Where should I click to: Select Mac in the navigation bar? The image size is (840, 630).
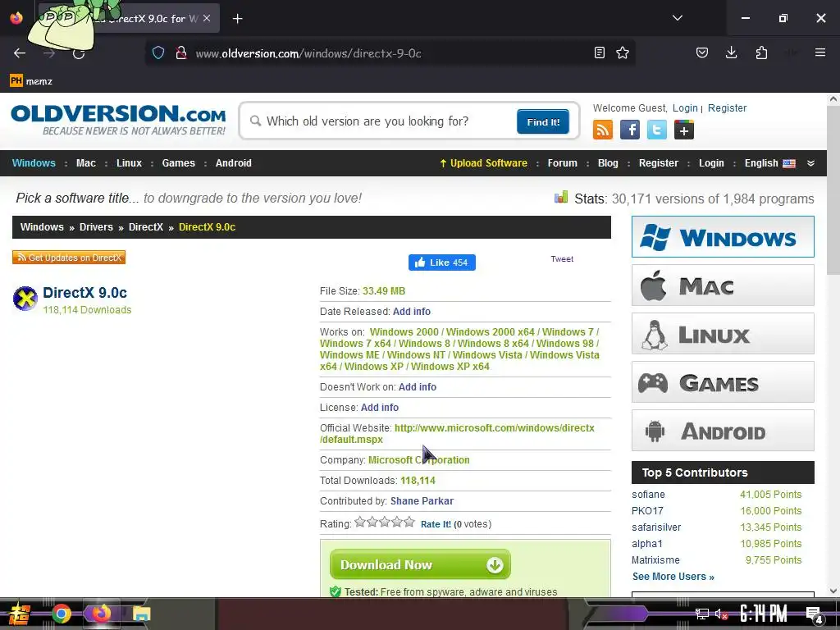coord(85,163)
